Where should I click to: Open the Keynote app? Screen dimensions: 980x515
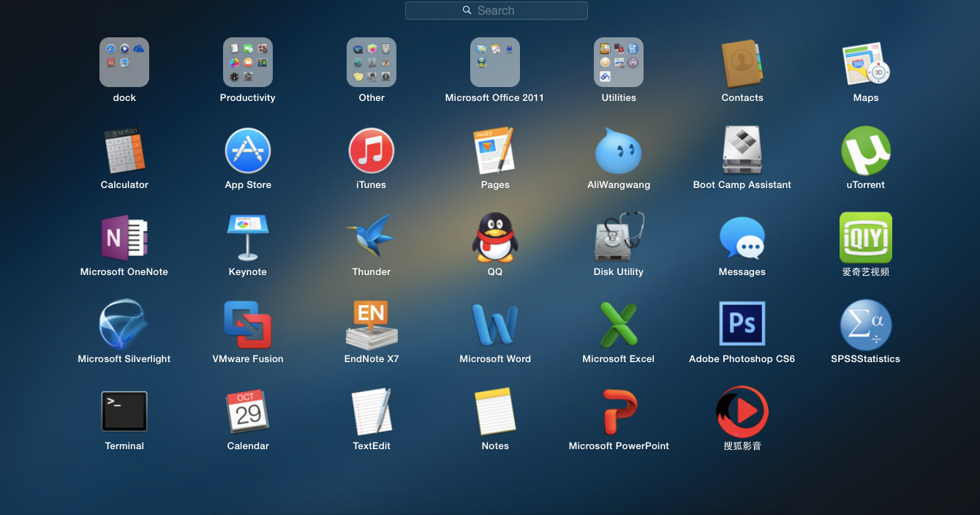tap(248, 238)
